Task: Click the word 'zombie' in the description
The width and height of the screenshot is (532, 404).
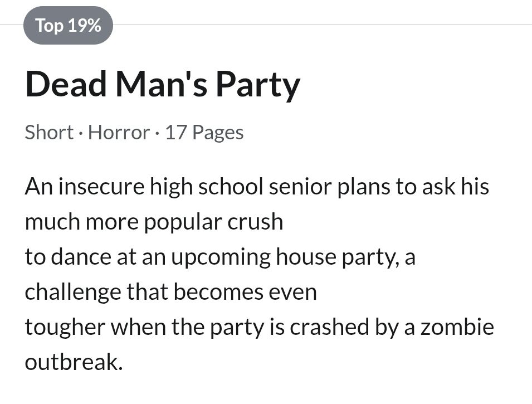Action: (457, 327)
